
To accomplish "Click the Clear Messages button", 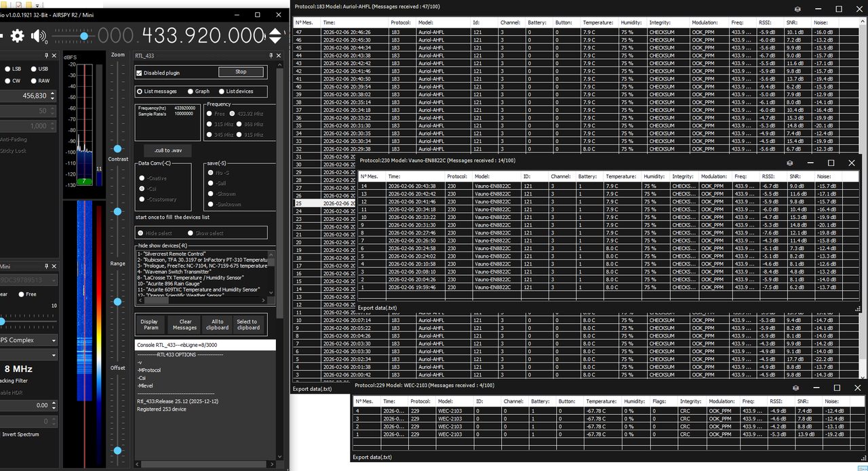I will pos(184,325).
